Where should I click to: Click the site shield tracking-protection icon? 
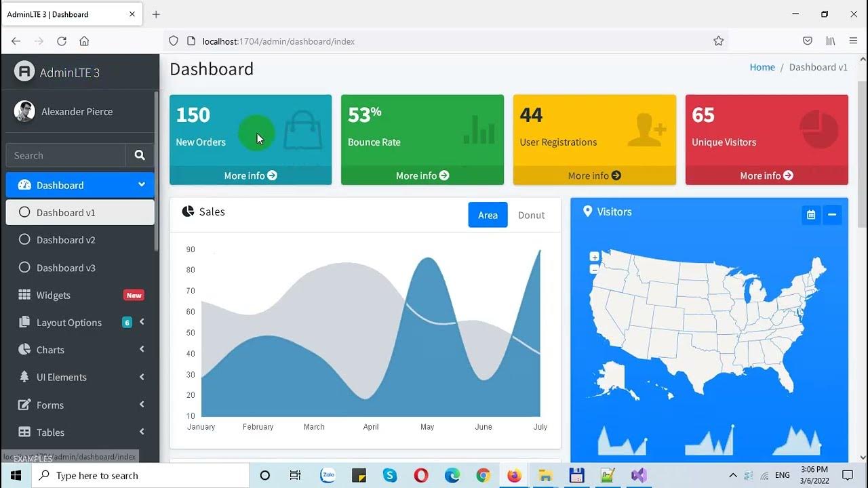(174, 41)
